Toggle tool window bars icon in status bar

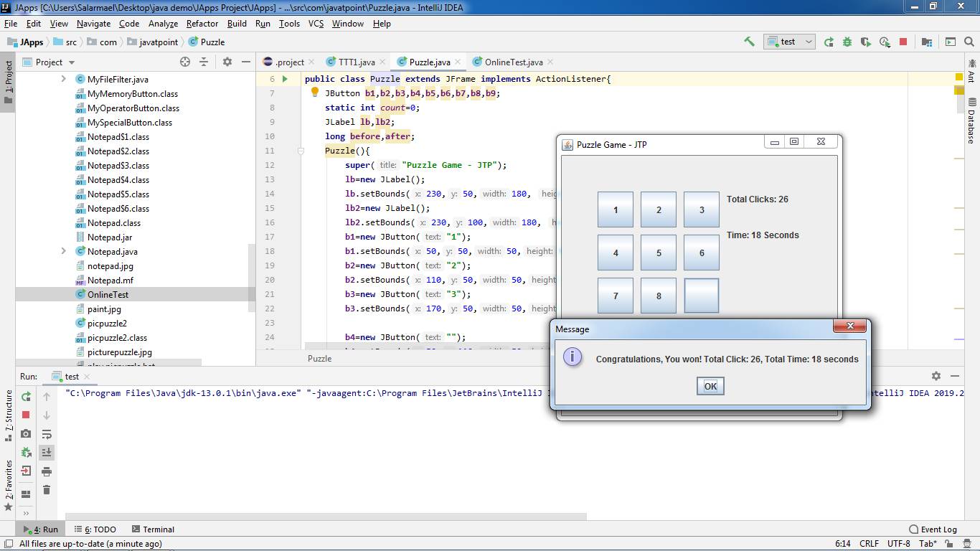click(x=9, y=544)
